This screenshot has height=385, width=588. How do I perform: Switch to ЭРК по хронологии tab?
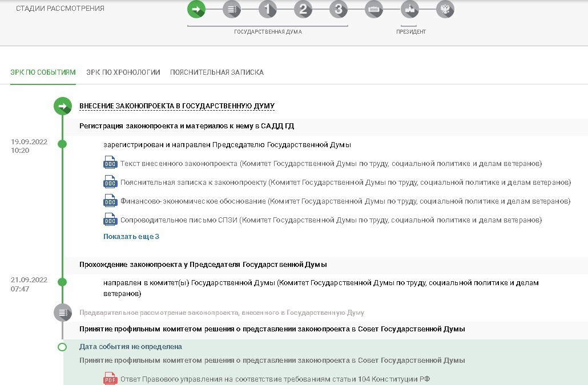(x=123, y=72)
